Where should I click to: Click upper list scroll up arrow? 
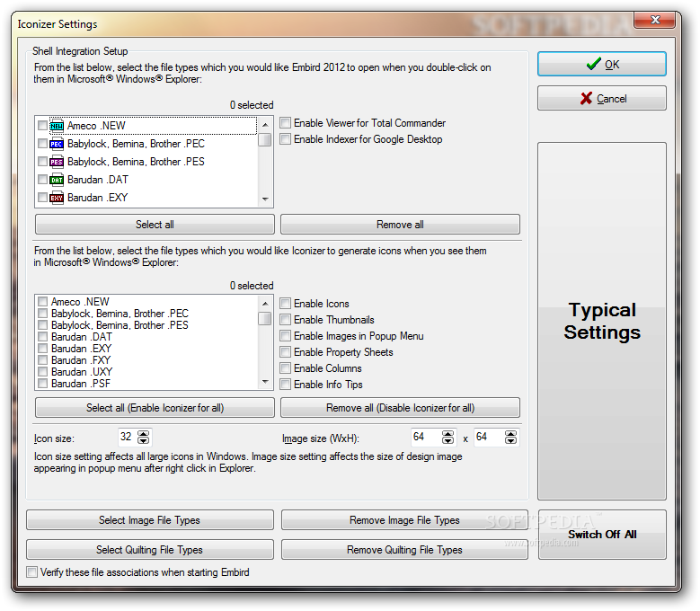tap(265, 125)
